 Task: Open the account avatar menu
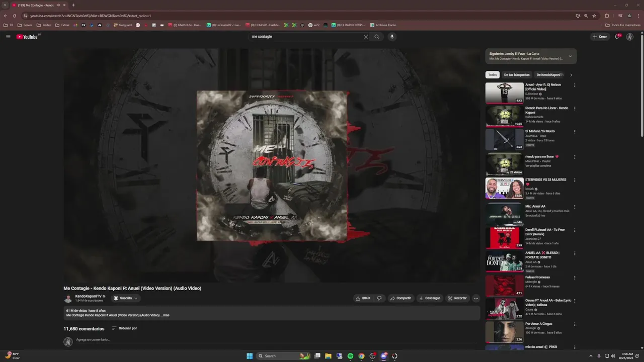point(629,37)
